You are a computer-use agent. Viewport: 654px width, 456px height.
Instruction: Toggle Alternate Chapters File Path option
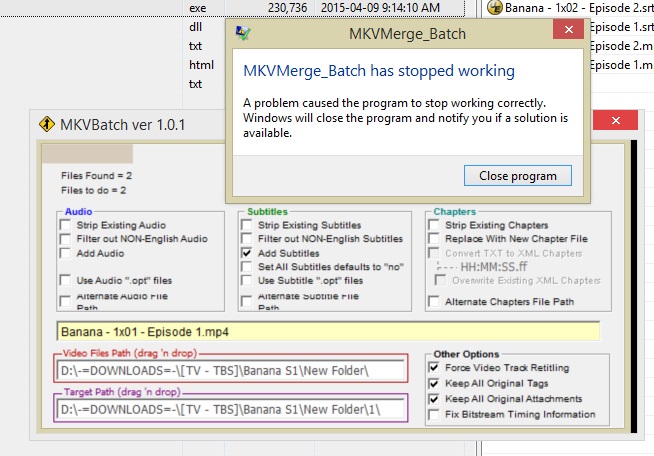pyautogui.click(x=434, y=301)
